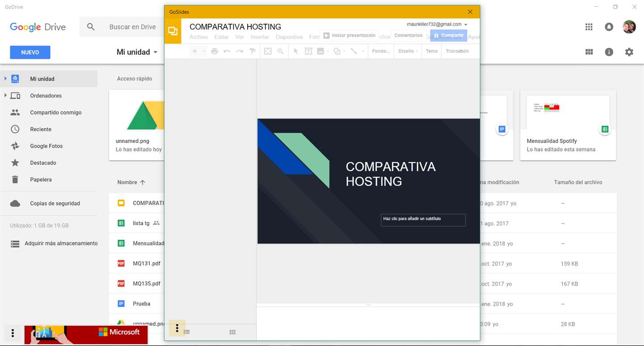Viewport: 644px width, 346px height.
Task: Open the Mensualidad Spotify quick access thumbnail
Action: pos(568,125)
